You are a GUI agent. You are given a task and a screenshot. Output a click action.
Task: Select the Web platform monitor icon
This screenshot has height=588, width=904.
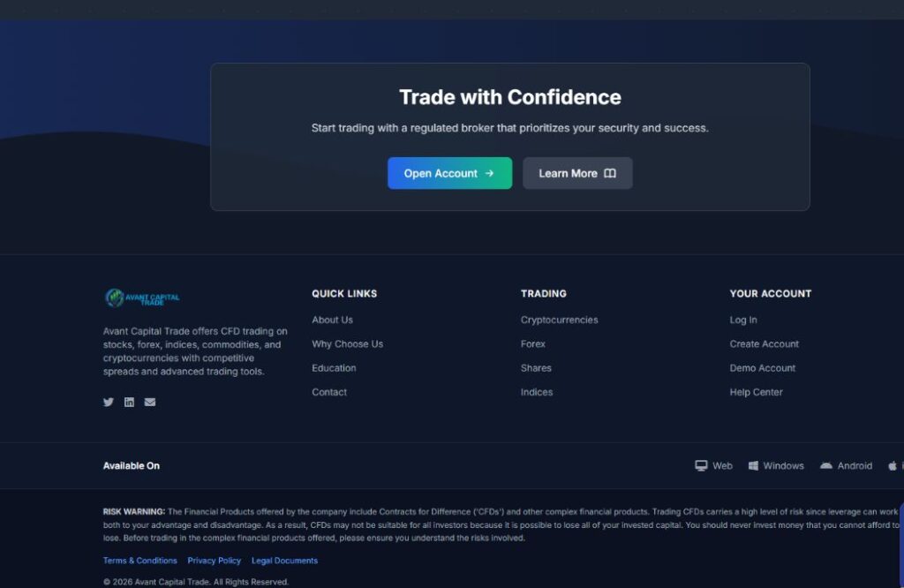[x=701, y=465]
